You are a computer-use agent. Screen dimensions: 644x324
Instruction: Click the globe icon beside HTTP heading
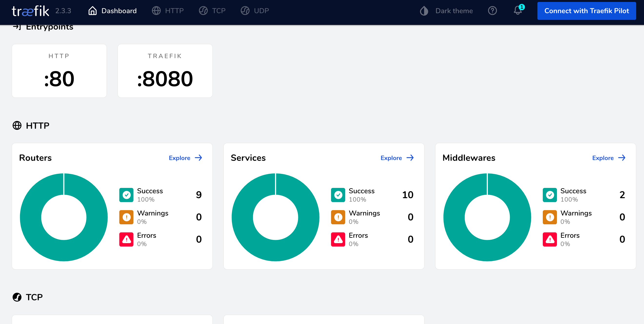pyautogui.click(x=17, y=125)
